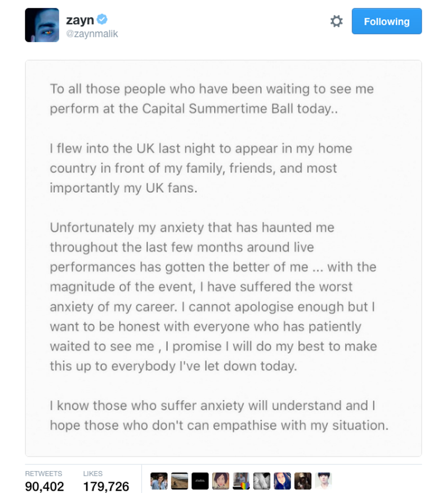Screen dimensions: 448x493
Task: Open the first liker avatar
Action: pyautogui.click(x=159, y=481)
